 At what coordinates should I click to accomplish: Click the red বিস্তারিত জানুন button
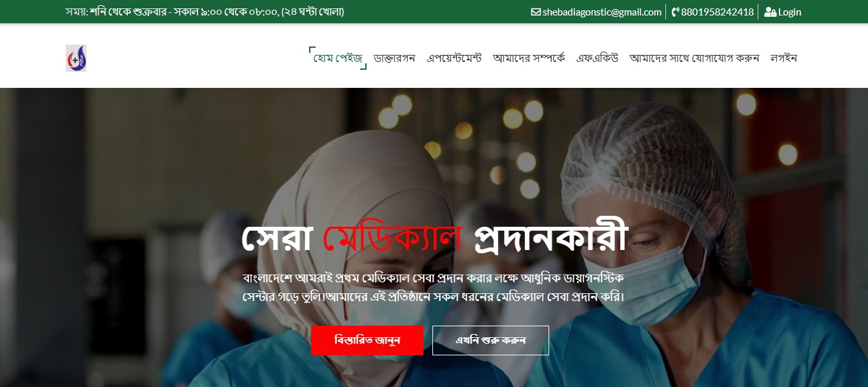[367, 340]
